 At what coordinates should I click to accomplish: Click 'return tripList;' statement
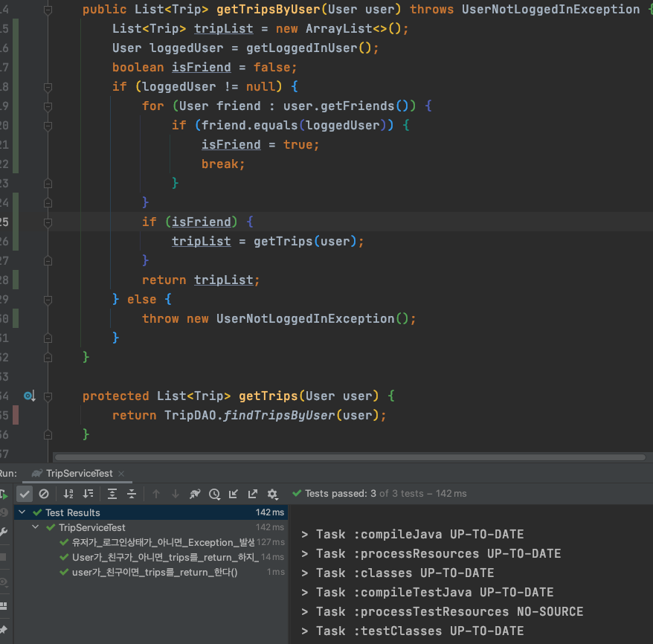[x=201, y=280]
